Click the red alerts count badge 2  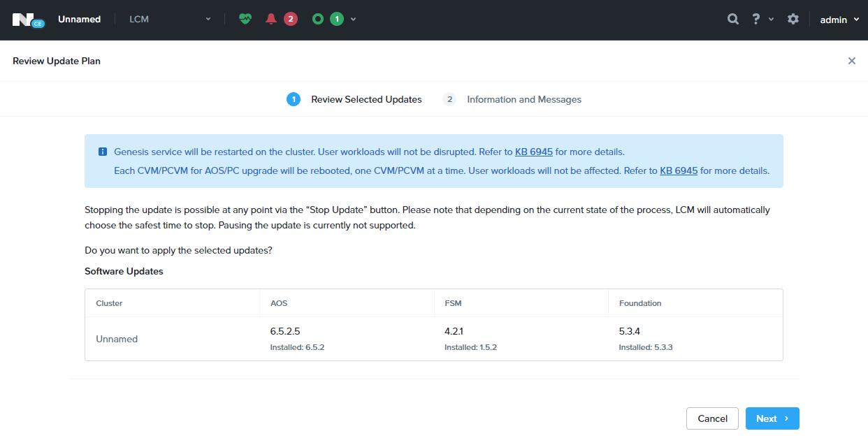click(x=291, y=19)
